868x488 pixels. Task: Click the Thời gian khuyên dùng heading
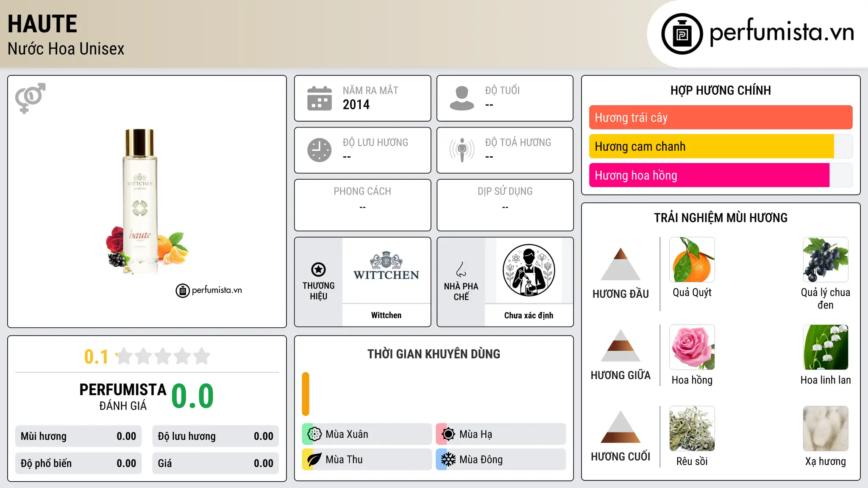point(434,354)
